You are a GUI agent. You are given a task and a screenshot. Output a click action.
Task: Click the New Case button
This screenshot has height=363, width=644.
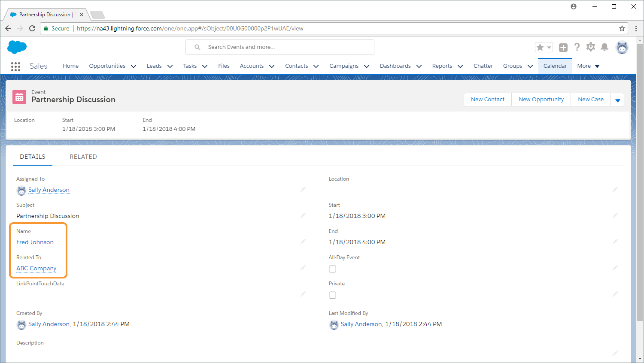[x=591, y=100]
